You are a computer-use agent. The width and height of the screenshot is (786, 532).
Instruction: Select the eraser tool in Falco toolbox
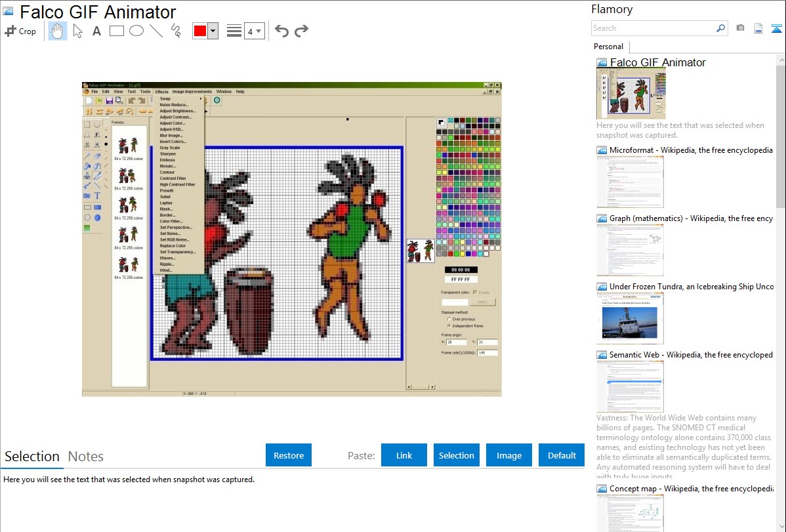[x=97, y=155]
